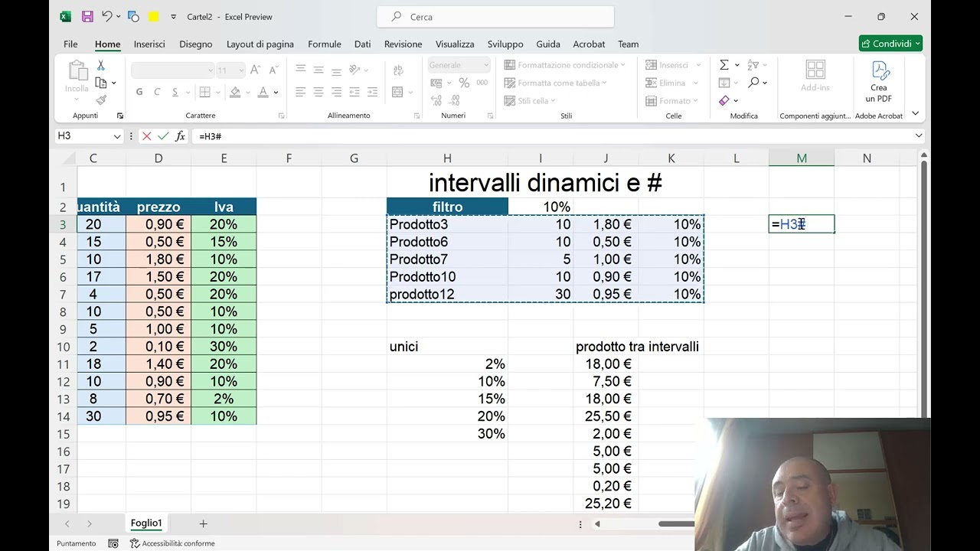Decrease the font size with the small A icon
The width and height of the screenshot is (980, 551).
(x=273, y=70)
